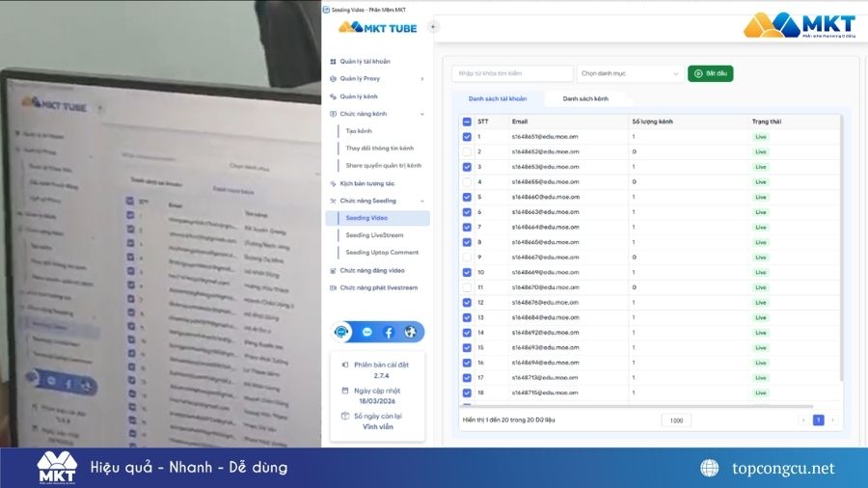The width and height of the screenshot is (868, 488).
Task: Collapse the Chức năng kênh chevron
Action: (422, 114)
